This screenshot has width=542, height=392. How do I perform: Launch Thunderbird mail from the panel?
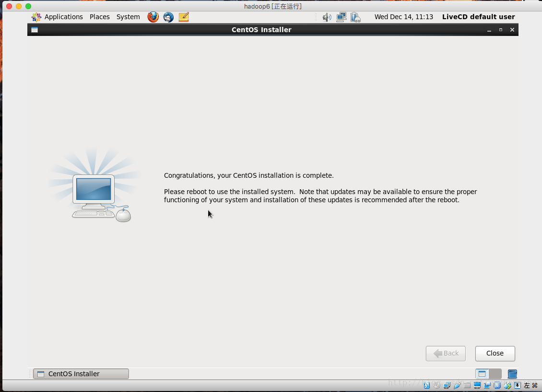click(168, 17)
